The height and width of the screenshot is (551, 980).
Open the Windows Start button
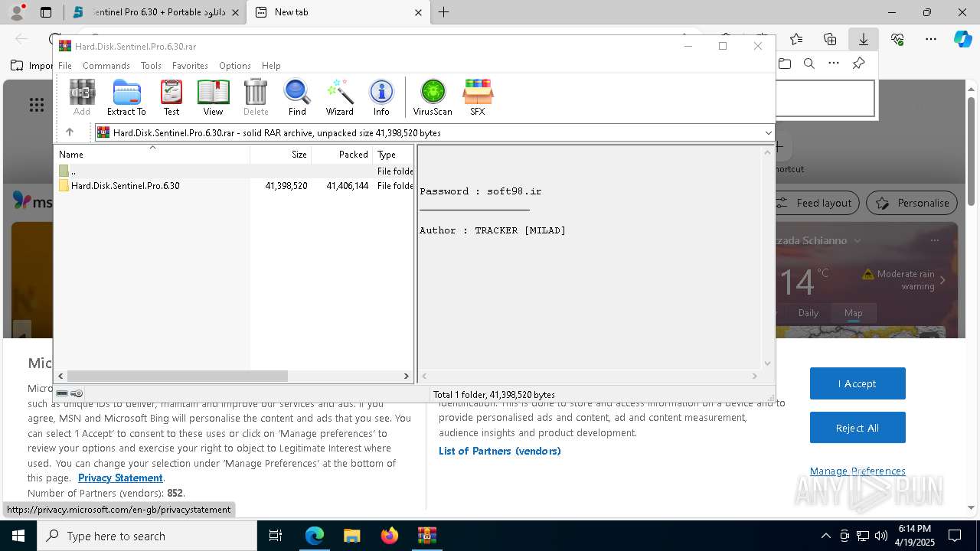[x=18, y=536]
